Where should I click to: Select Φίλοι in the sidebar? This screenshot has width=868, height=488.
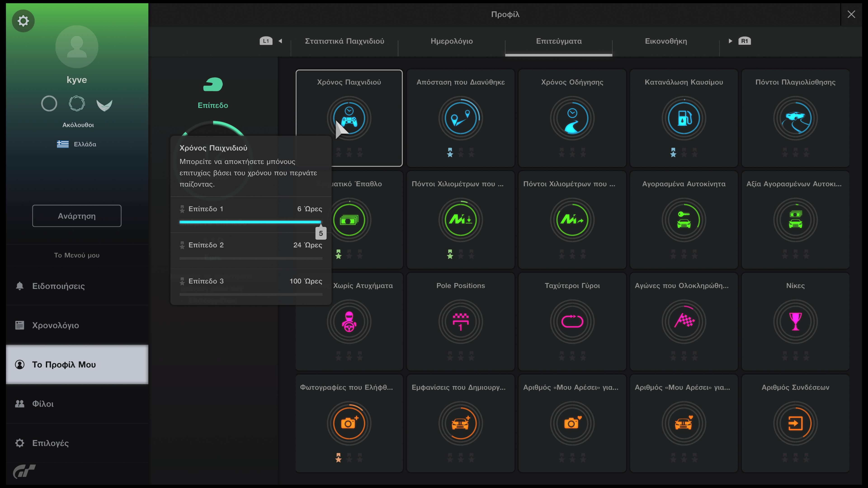(43, 404)
